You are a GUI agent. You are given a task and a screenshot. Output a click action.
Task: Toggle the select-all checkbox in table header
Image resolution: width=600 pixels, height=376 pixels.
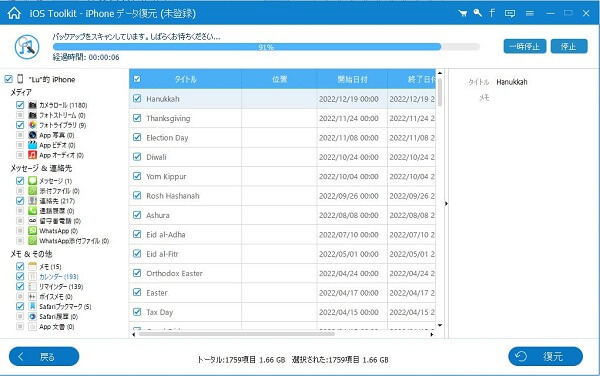pyautogui.click(x=137, y=79)
